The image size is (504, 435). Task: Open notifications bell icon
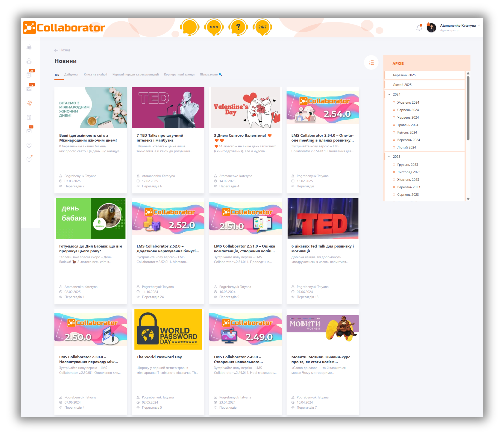(x=419, y=27)
